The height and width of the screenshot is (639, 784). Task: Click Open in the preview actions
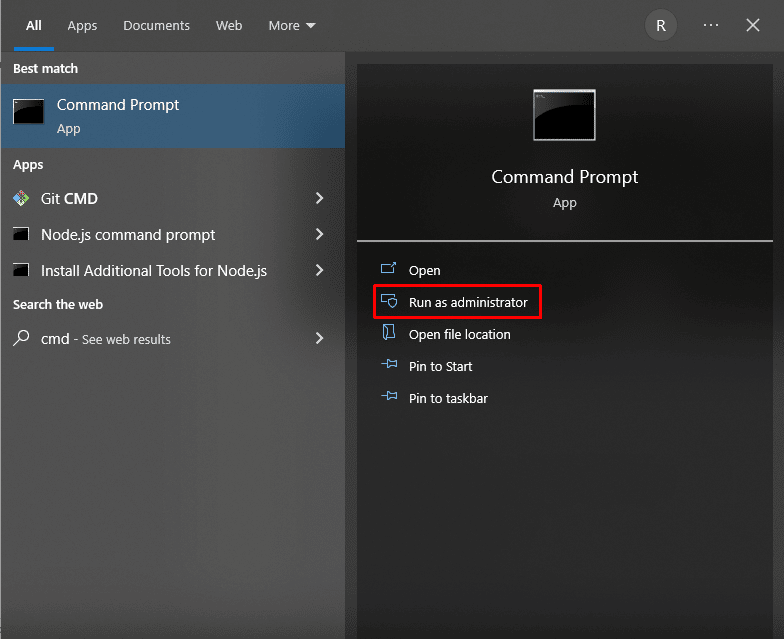pyautogui.click(x=424, y=270)
